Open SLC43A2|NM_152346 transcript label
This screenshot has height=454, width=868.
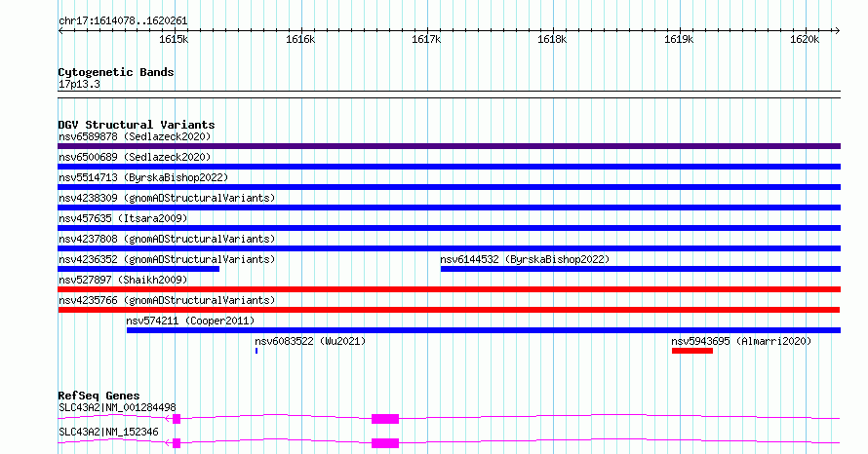coord(108,432)
